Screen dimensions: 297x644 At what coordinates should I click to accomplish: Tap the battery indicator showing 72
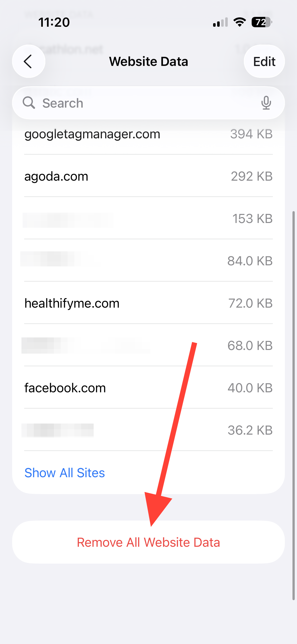262,22
